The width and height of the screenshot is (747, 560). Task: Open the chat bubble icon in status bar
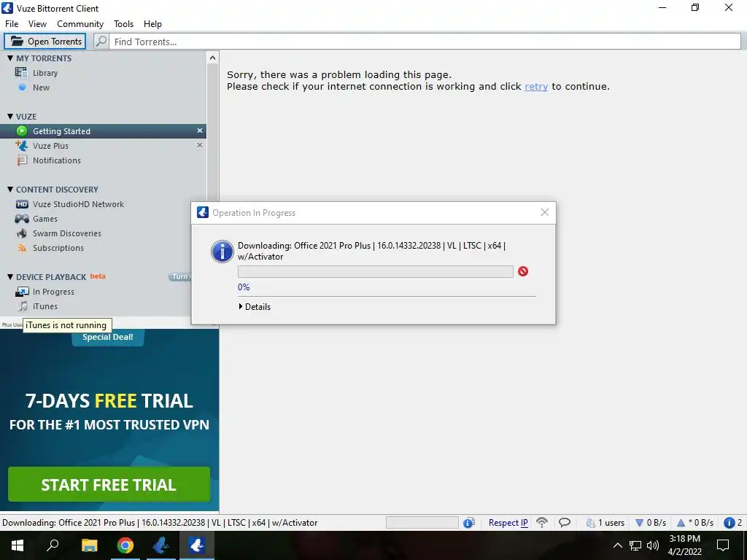[x=565, y=522]
